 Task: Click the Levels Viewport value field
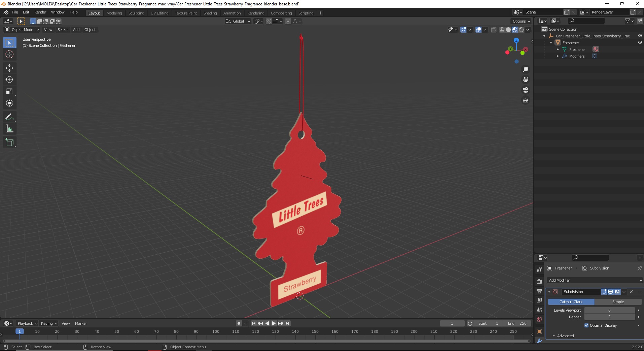[609, 310]
